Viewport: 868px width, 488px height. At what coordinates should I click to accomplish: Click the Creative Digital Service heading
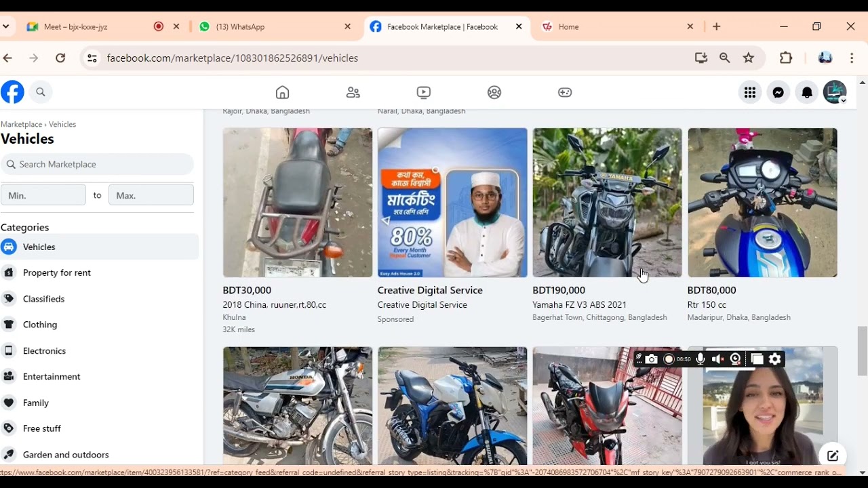[x=430, y=290]
